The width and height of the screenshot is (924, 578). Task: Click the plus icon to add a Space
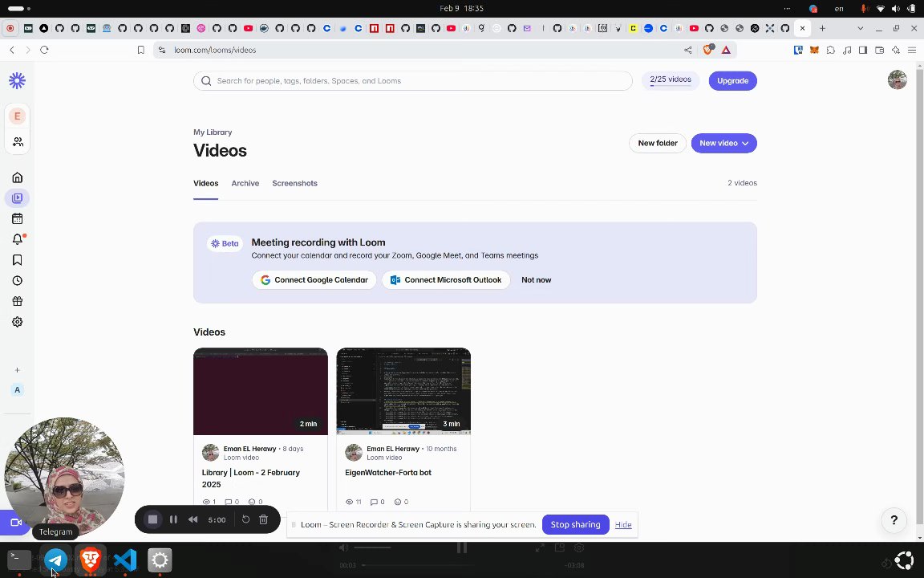17,370
